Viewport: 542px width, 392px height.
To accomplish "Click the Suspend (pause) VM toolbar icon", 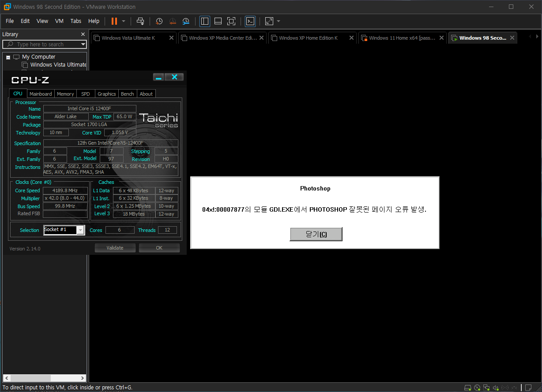I will (114, 21).
